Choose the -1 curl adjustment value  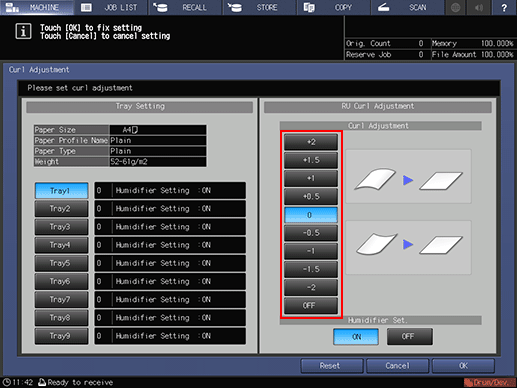click(x=311, y=251)
